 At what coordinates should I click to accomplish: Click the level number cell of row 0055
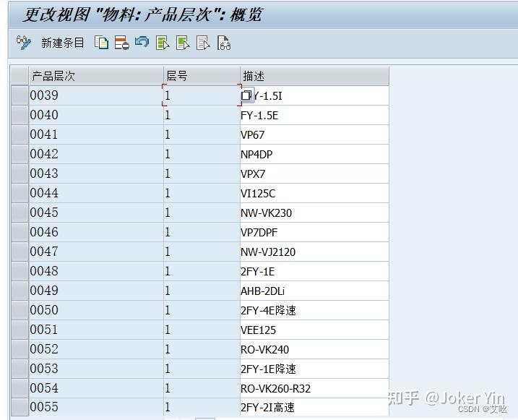(x=202, y=407)
